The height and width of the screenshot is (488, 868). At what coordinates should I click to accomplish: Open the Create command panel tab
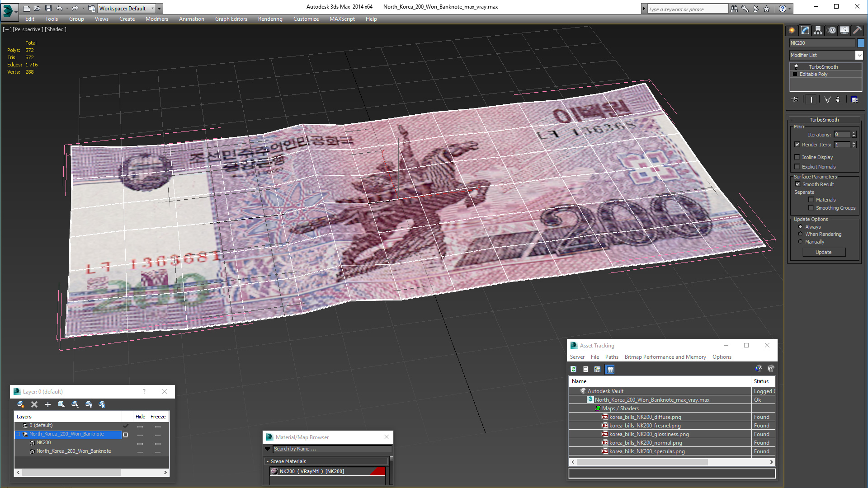pyautogui.click(x=792, y=30)
